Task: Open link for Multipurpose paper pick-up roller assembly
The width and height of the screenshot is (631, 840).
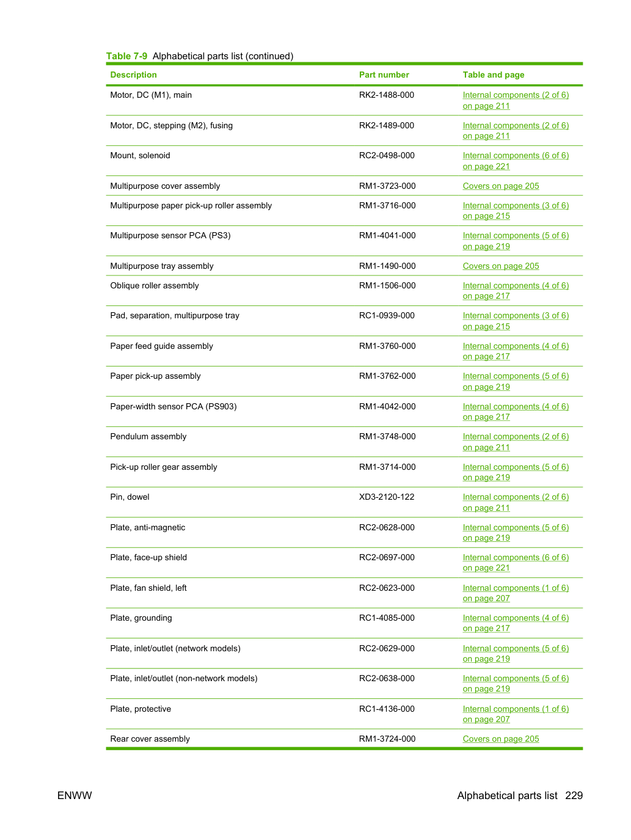Action: [516, 211]
